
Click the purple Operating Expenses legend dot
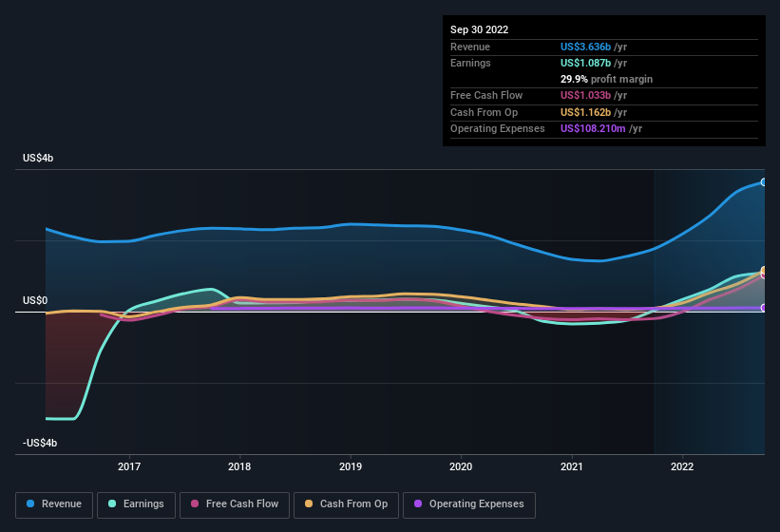point(418,503)
